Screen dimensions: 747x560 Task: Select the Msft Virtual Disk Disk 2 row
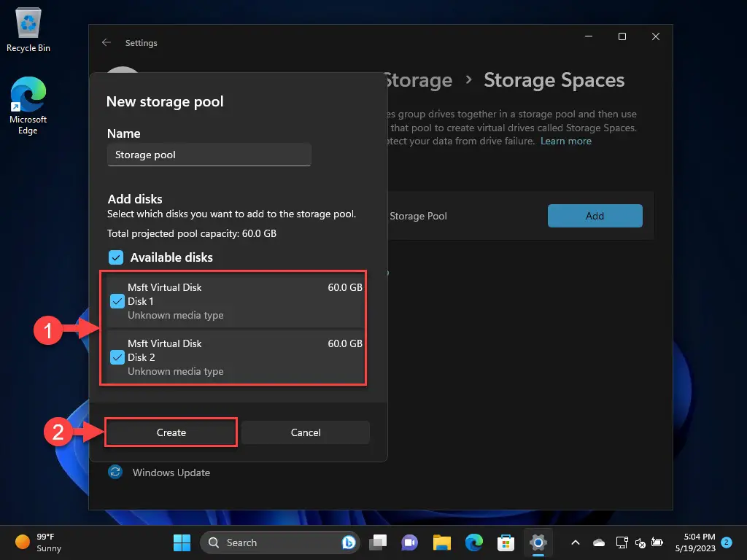coord(234,357)
